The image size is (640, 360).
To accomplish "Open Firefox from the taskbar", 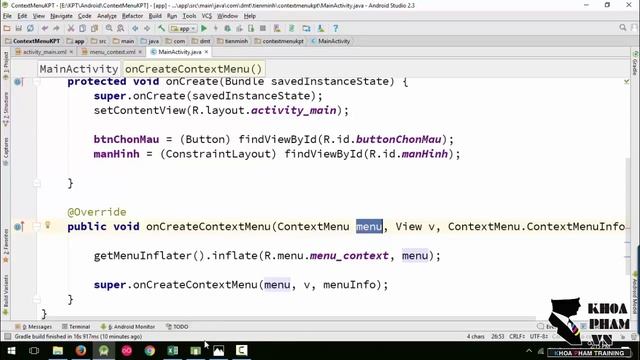I will click(80, 351).
